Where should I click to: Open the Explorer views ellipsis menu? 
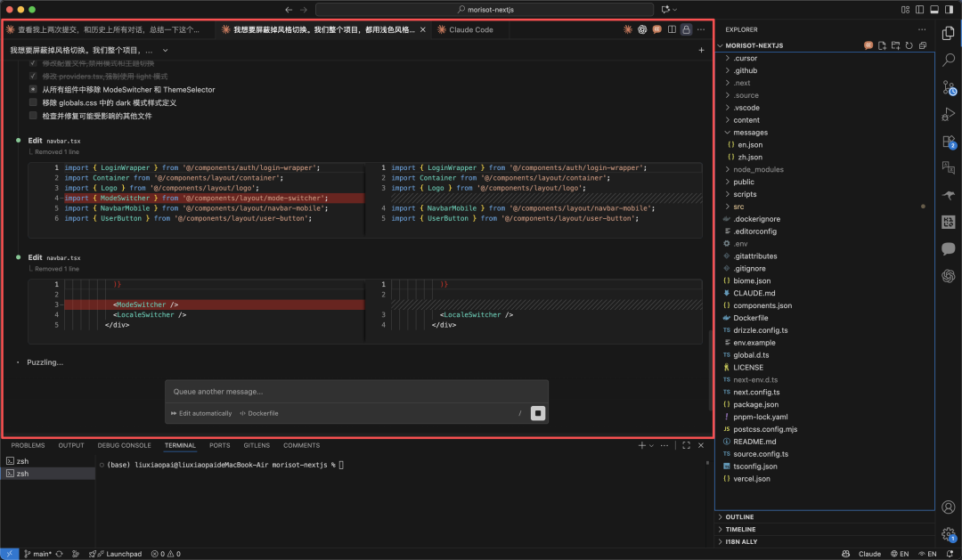pyautogui.click(x=922, y=29)
